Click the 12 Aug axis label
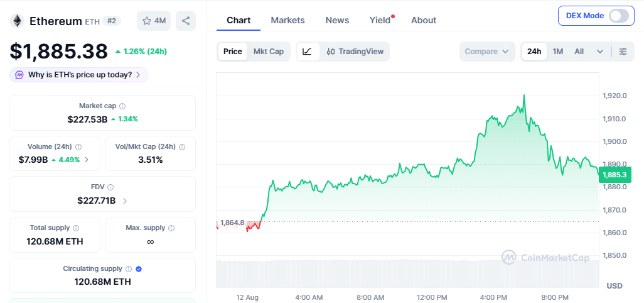Screen dimensions: 644x303 click(x=247, y=297)
